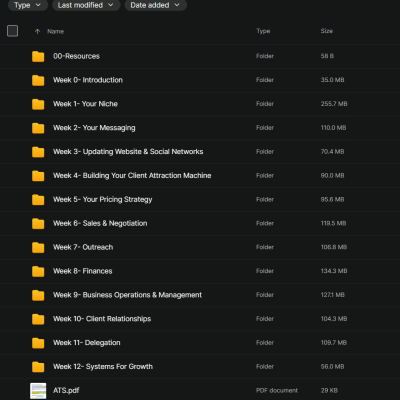Open the Last modified filter dropdown
400x400 pixels.
(86, 5)
